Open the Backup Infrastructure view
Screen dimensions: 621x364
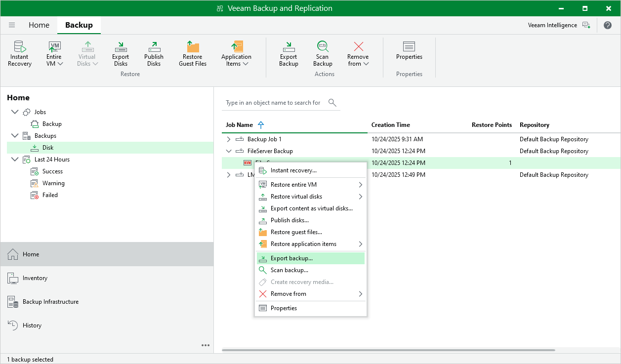point(50,302)
